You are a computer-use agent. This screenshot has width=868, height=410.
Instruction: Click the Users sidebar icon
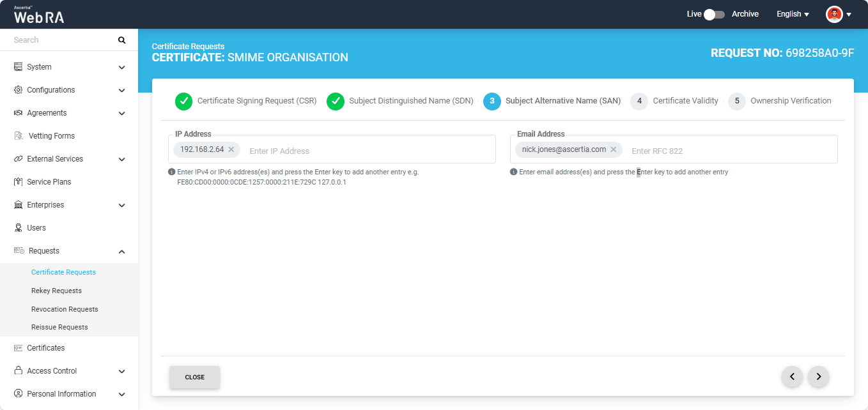(18, 228)
